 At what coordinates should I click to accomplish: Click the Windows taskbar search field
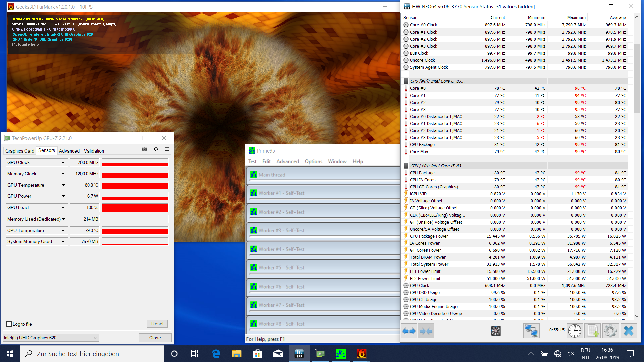pyautogui.click(x=92, y=354)
